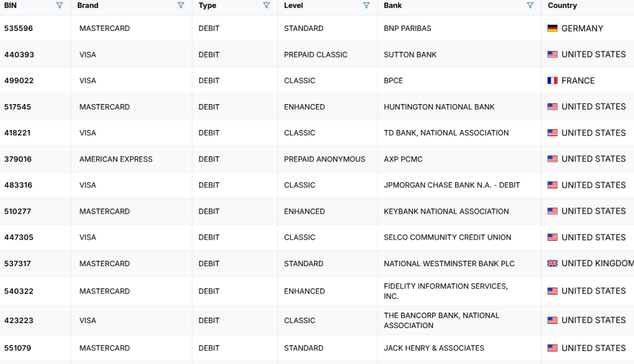Click the US flag in AXP PCMC row
Image resolution: width=634 pixels, height=364 pixels.
[x=552, y=159]
